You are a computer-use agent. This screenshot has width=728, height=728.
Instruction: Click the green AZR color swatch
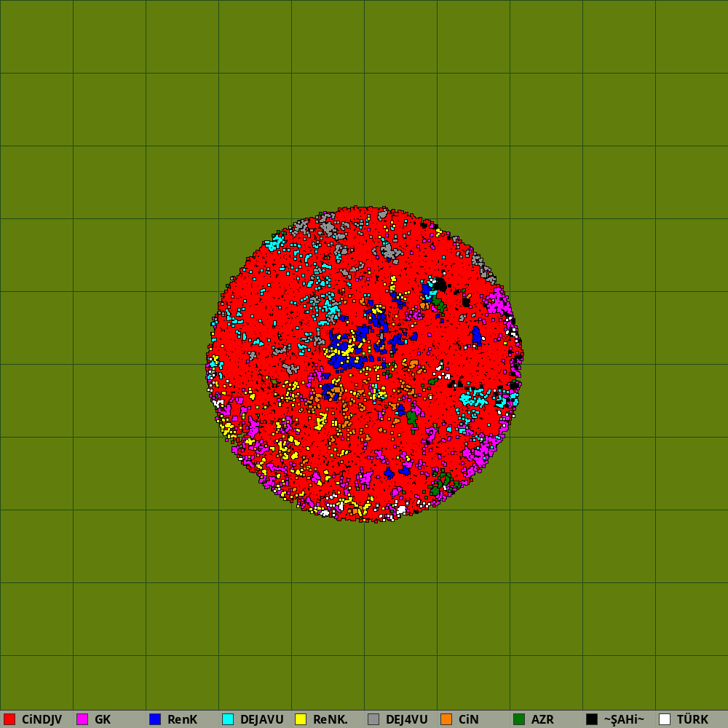pyautogui.click(x=519, y=719)
